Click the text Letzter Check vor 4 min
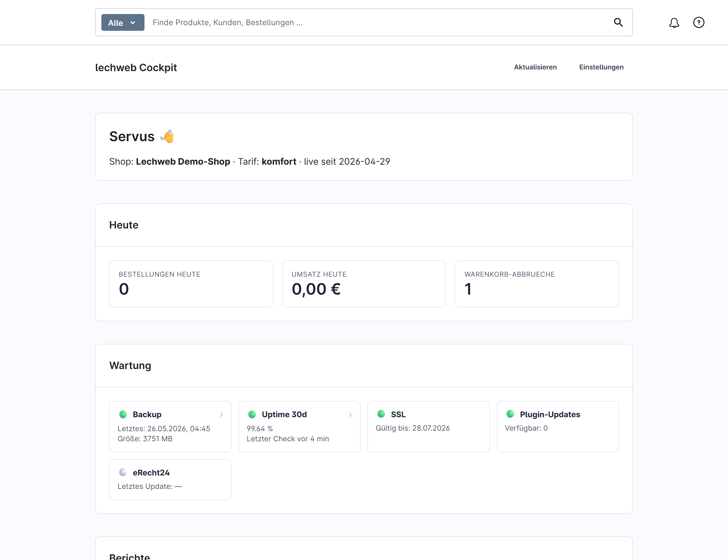The height and width of the screenshot is (560, 728). coord(288,439)
